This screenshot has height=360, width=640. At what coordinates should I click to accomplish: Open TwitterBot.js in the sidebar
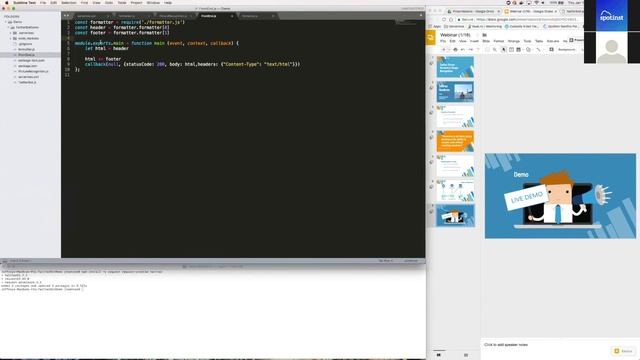pyautogui.click(x=27, y=82)
